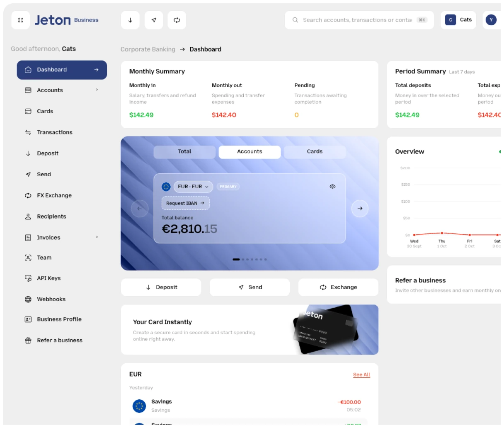Switch to the Total tab
Viewport: 504px width, 428px height.
[184, 152]
